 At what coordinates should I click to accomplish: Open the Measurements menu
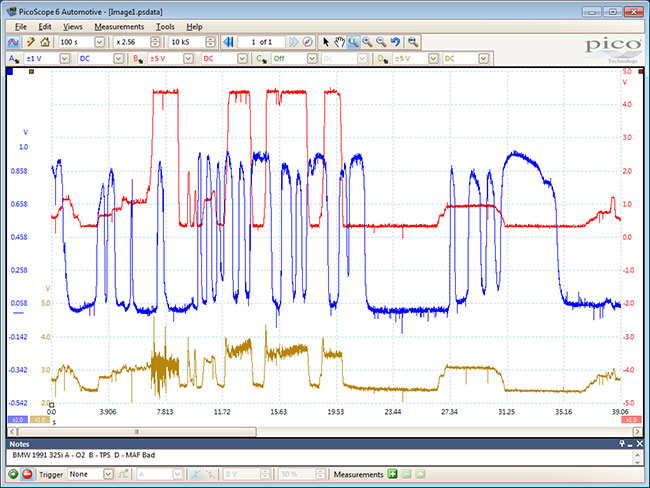pos(119,27)
